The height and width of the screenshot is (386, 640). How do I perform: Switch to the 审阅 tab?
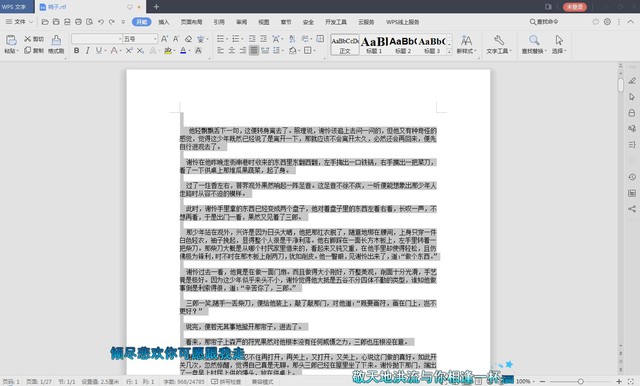(x=241, y=22)
